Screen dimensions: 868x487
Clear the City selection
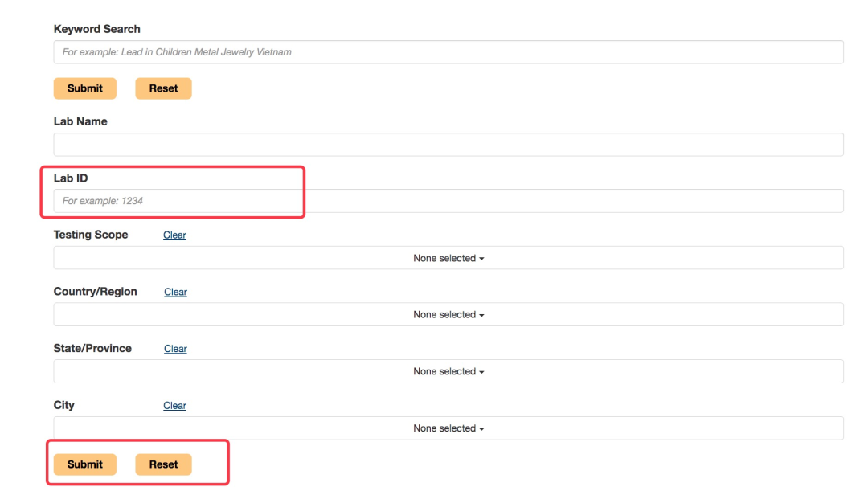[174, 406]
